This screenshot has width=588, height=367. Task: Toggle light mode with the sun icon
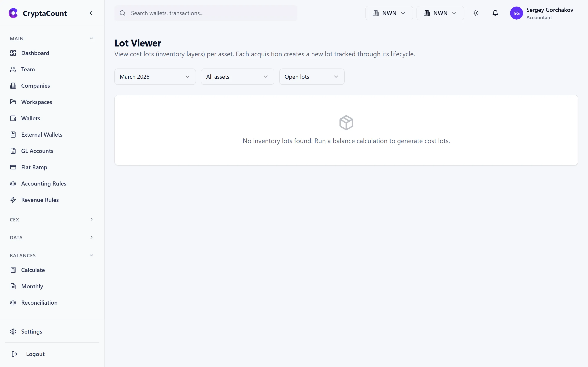click(x=476, y=13)
